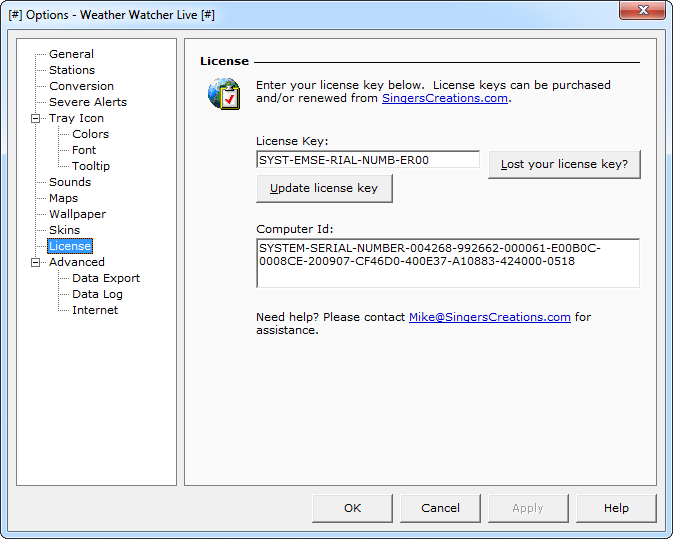Open Colors under Tray Icon
This screenshot has width=673, height=539.
(x=91, y=134)
